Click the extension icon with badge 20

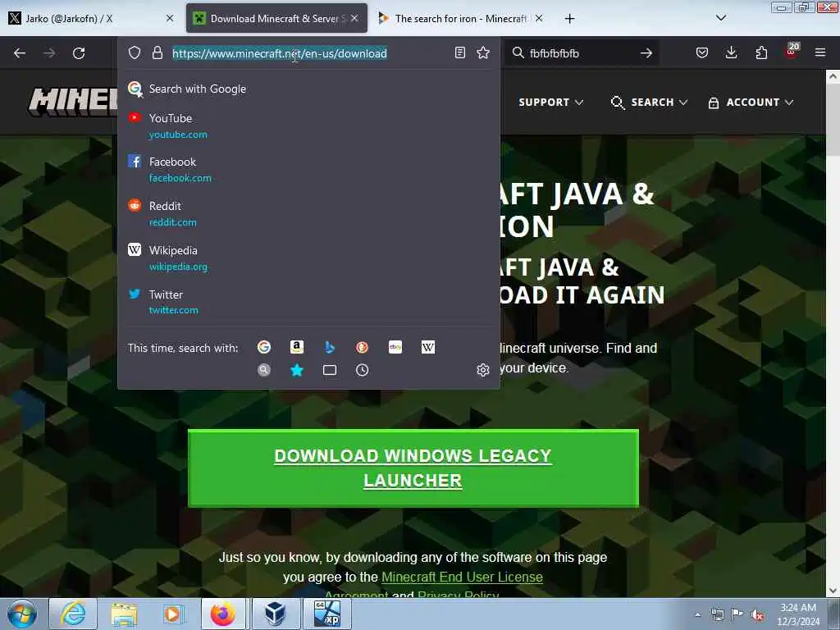coord(792,52)
